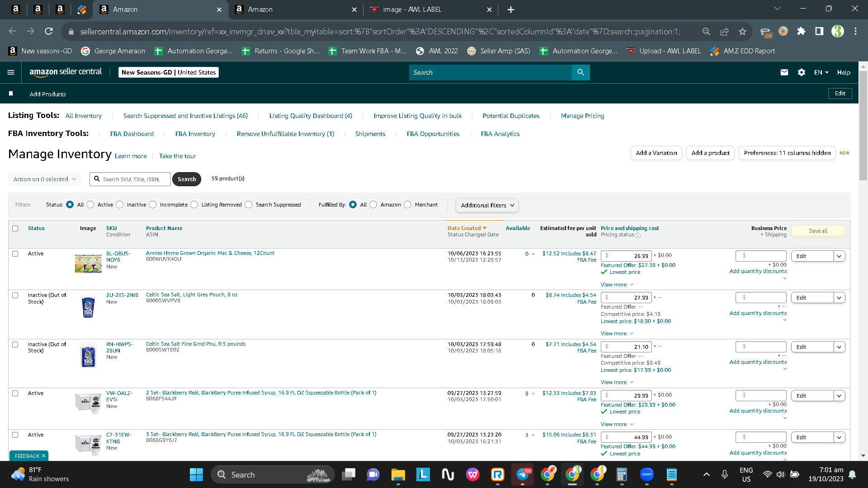Screen dimensions: 868x488
Task: Open the Windows Start menu
Action: [196, 474]
